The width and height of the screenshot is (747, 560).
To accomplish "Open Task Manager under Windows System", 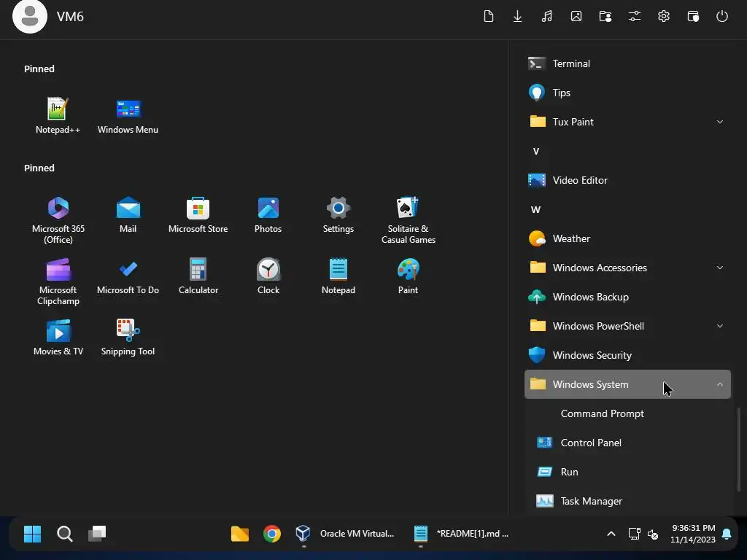I will coord(627,501).
